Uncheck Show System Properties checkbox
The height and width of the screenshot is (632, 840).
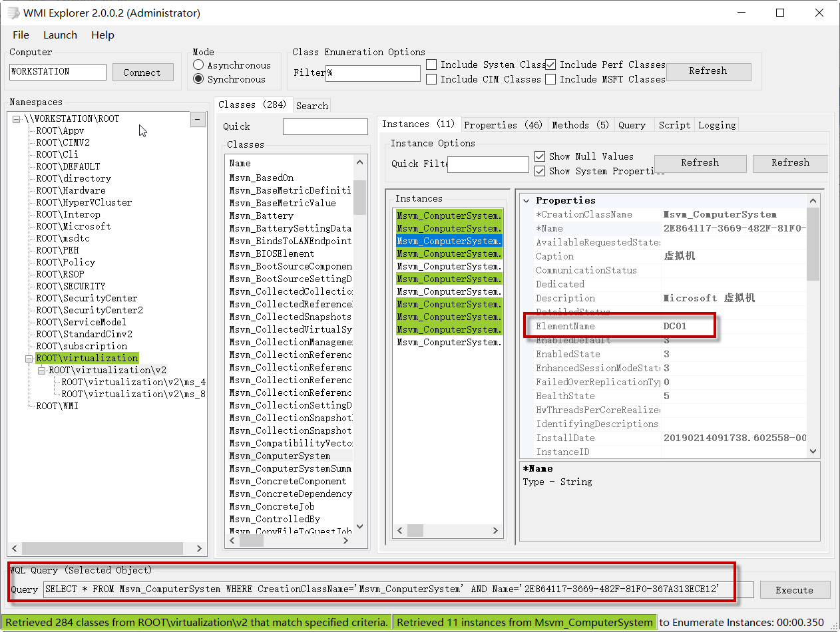[540, 171]
